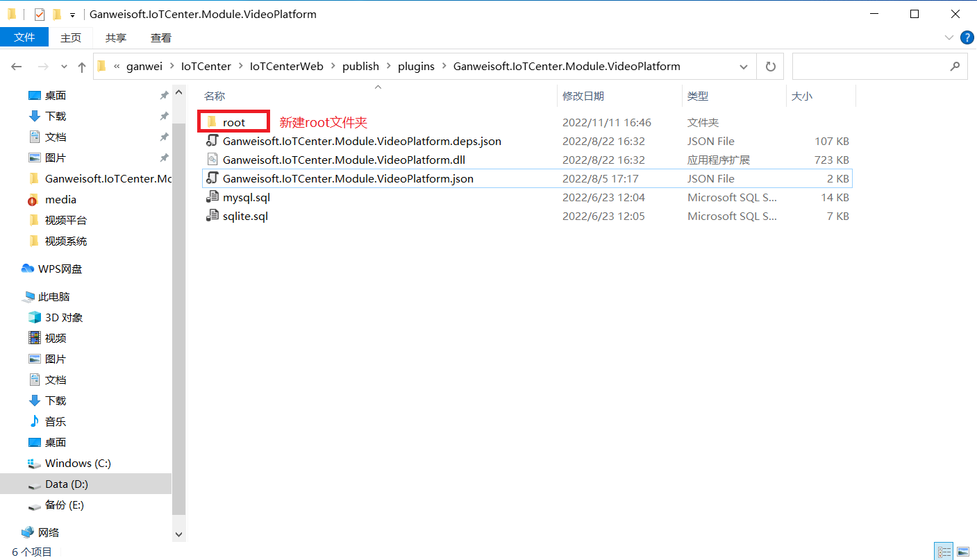Navigate to the publish breadcrumb
The width and height of the screenshot is (977, 560).
(x=360, y=67)
